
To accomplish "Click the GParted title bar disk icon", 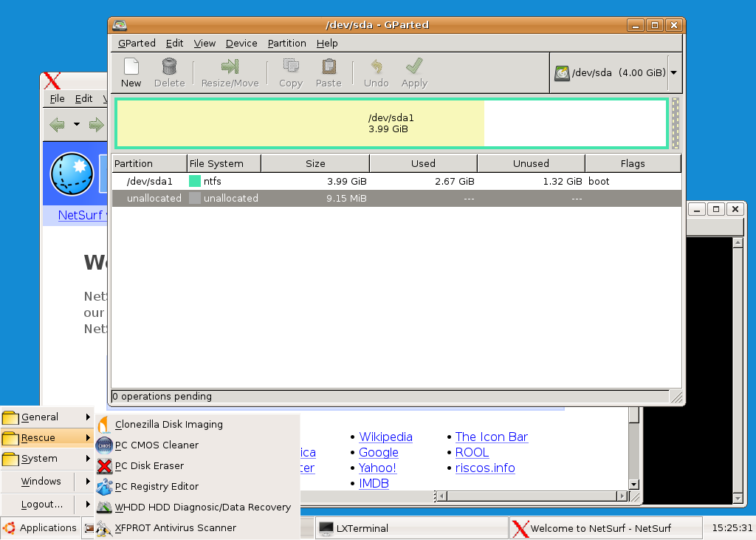I will [119, 25].
